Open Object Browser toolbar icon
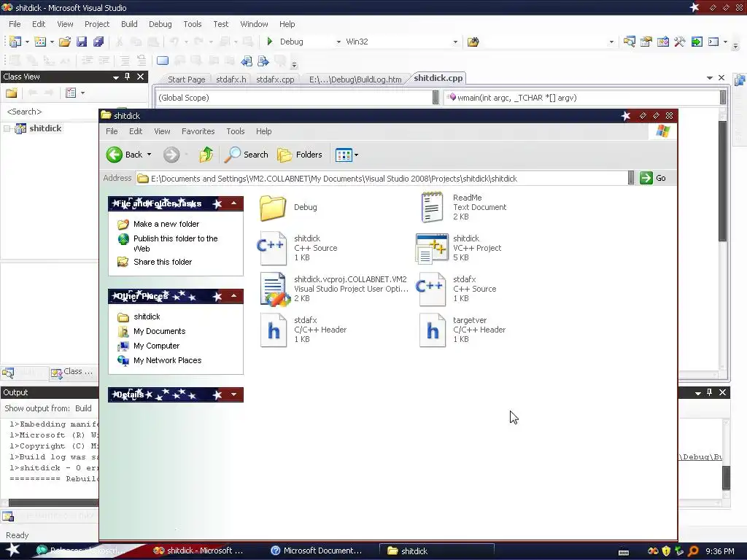Image resolution: width=747 pixels, height=560 pixels. click(662, 42)
